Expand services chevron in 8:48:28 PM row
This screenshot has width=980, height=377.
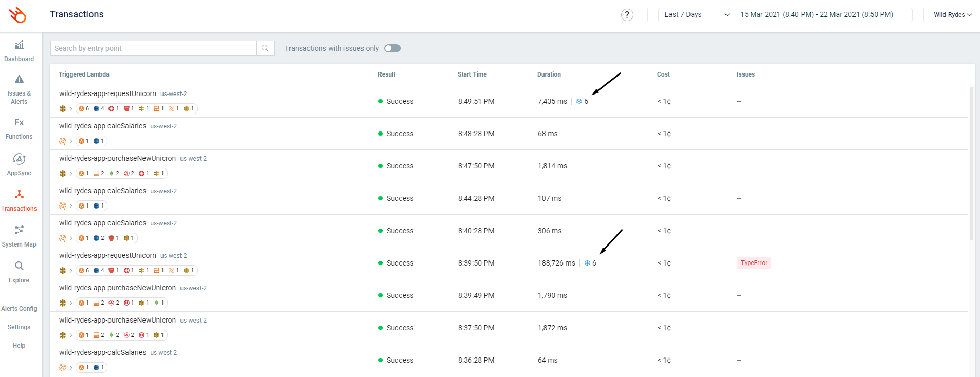click(71, 141)
